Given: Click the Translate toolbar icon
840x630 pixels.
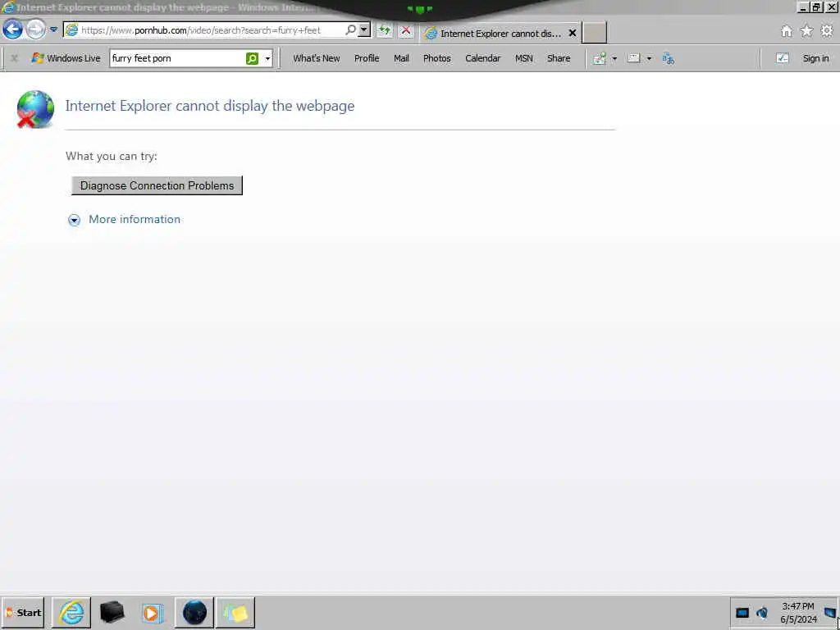Looking at the screenshot, I should [x=668, y=58].
